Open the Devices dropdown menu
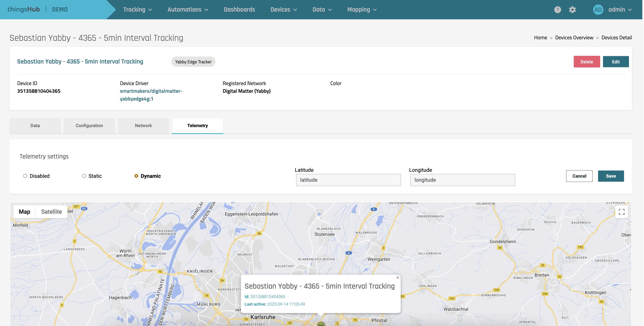Viewport: 644px width, 326px height. [284, 10]
